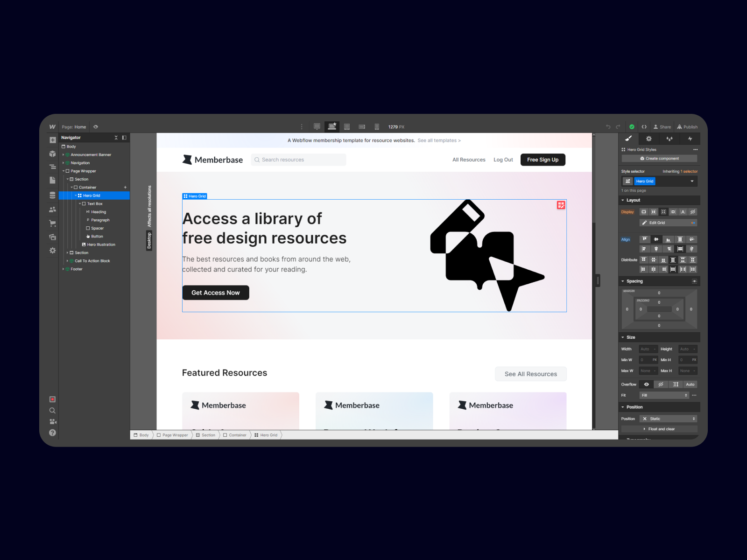Click the Webflow W logo menu
This screenshot has height=560, width=747.
(52, 126)
